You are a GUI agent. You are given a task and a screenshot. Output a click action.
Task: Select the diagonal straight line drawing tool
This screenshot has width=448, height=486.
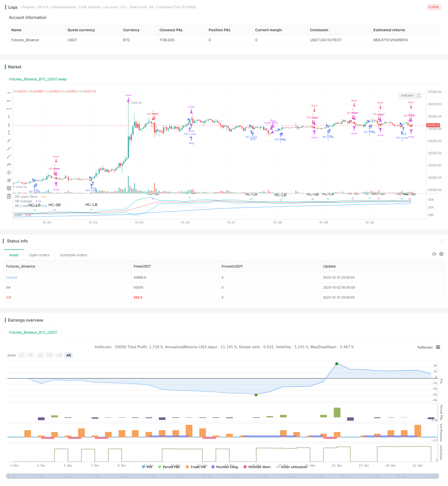tap(9, 141)
